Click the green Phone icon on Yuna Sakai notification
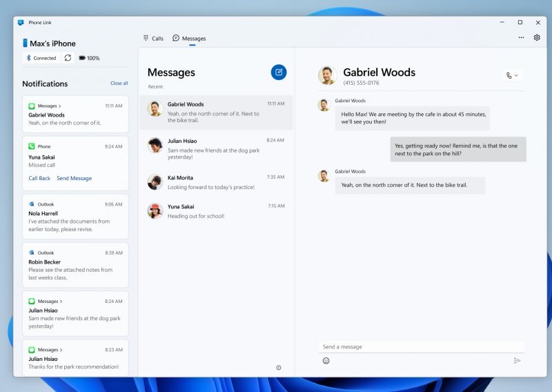The width and height of the screenshot is (552, 392). (x=32, y=146)
